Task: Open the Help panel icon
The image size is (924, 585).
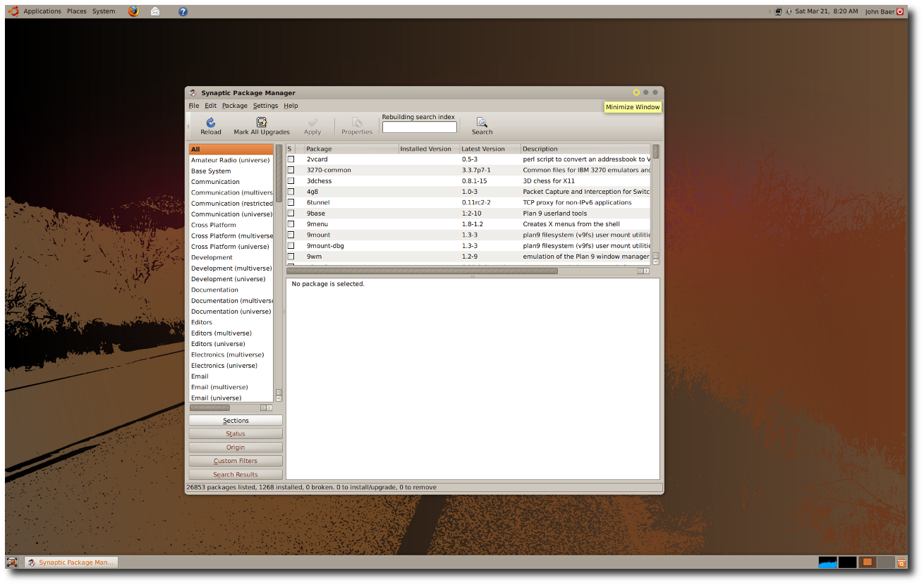Action: pyautogui.click(x=183, y=11)
